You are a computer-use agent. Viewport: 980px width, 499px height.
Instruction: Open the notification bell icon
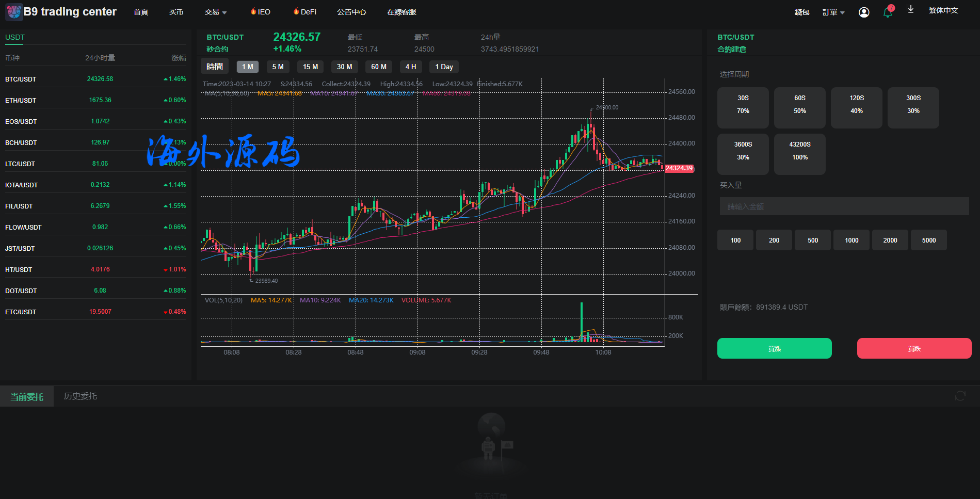888,12
